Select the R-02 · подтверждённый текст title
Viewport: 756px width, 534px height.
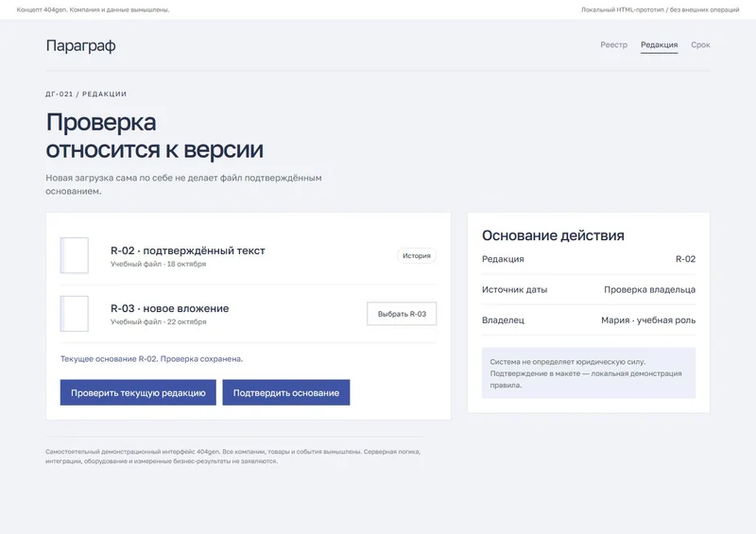(187, 250)
